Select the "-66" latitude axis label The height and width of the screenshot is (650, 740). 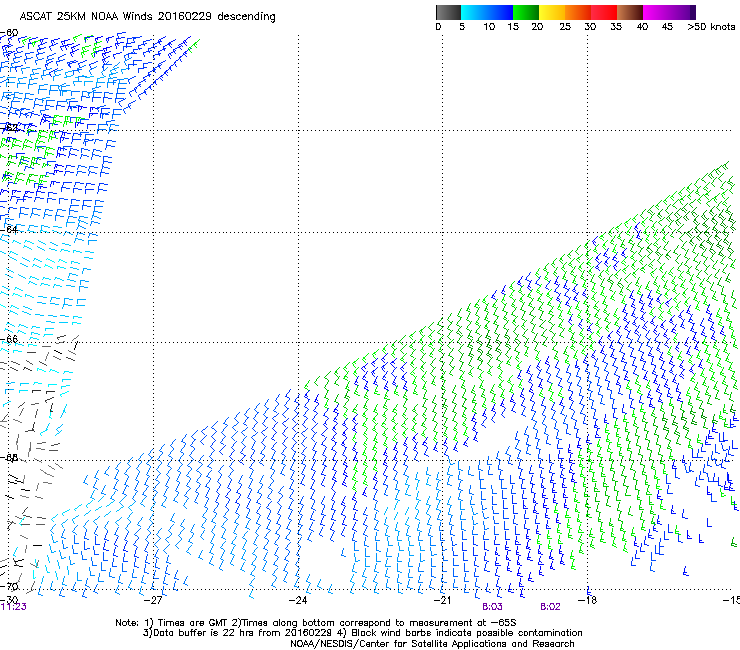(9, 339)
